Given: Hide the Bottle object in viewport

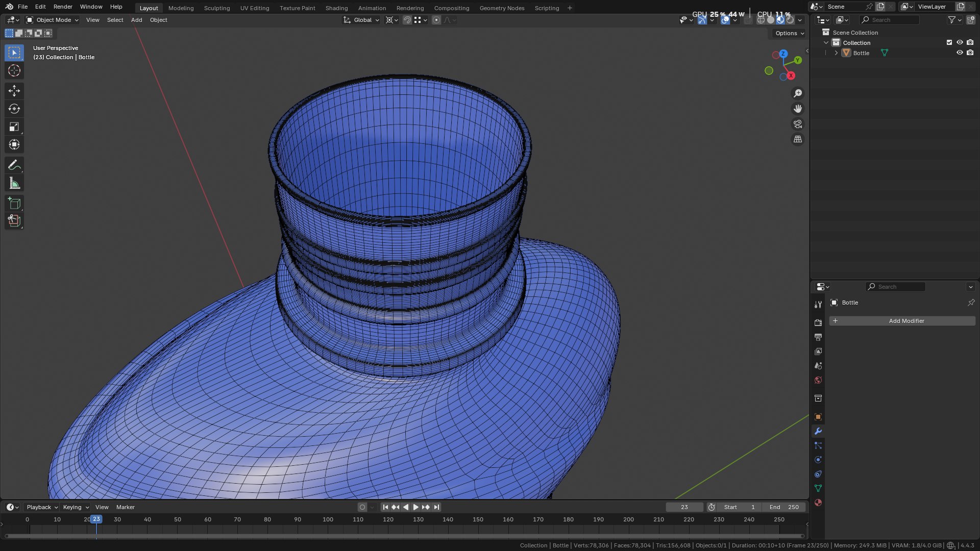Looking at the screenshot, I should [x=960, y=53].
